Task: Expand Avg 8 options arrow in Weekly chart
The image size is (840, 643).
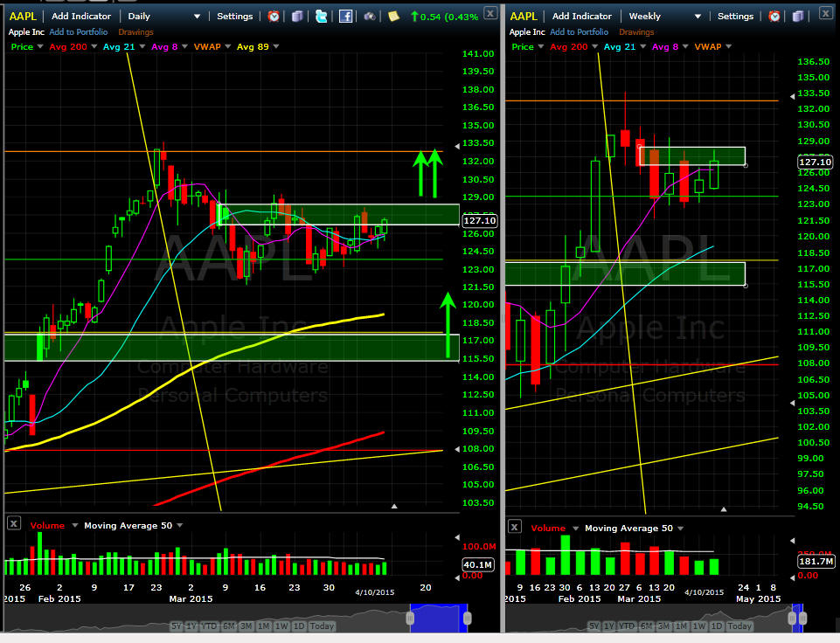Action: [685, 46]
